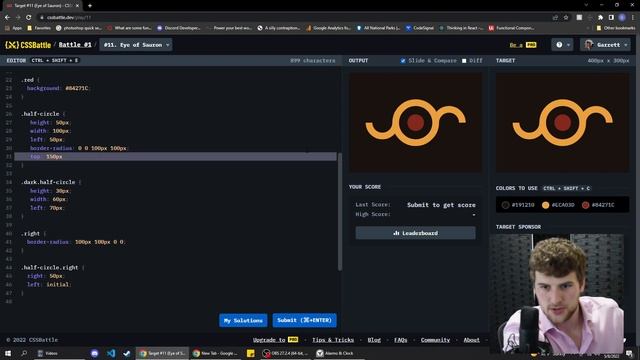Copy the #ECA03D orange color swatch
This screenshot has width=640, height=360.
point(558,205)
